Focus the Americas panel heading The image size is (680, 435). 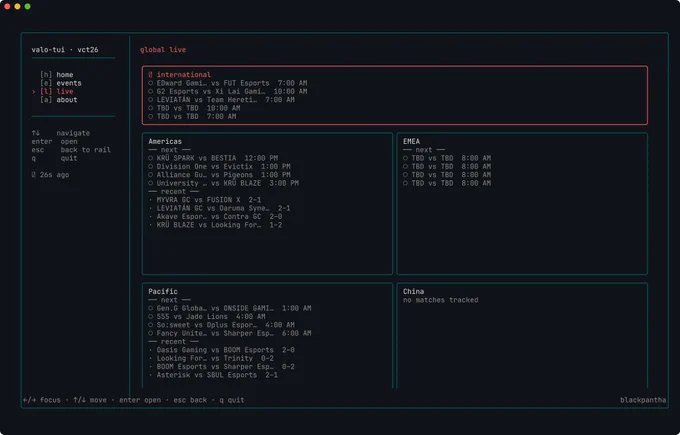(x=165, y=141)
